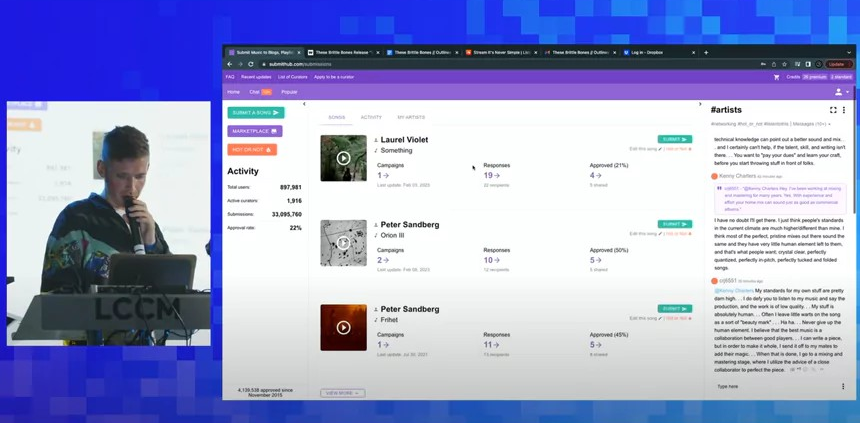
Task: Click the Submit a Song button
Action: click(x=256, y=112)
